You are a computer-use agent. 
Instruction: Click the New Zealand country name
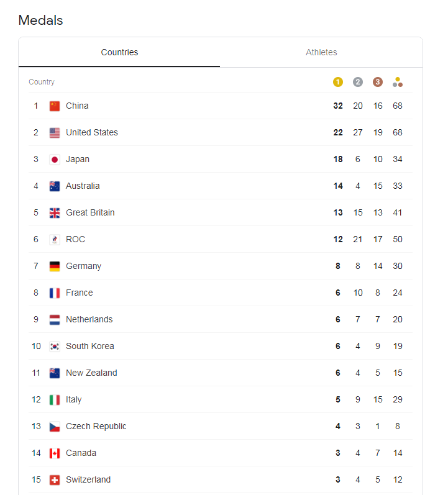tap(91, 373)
